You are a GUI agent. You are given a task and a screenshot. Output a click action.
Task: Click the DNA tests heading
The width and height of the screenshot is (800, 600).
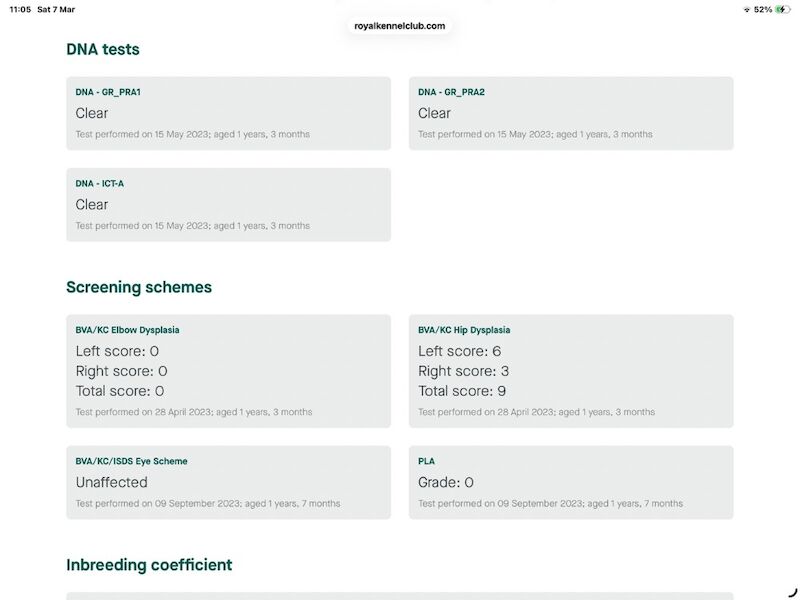[x=103, y=49]
